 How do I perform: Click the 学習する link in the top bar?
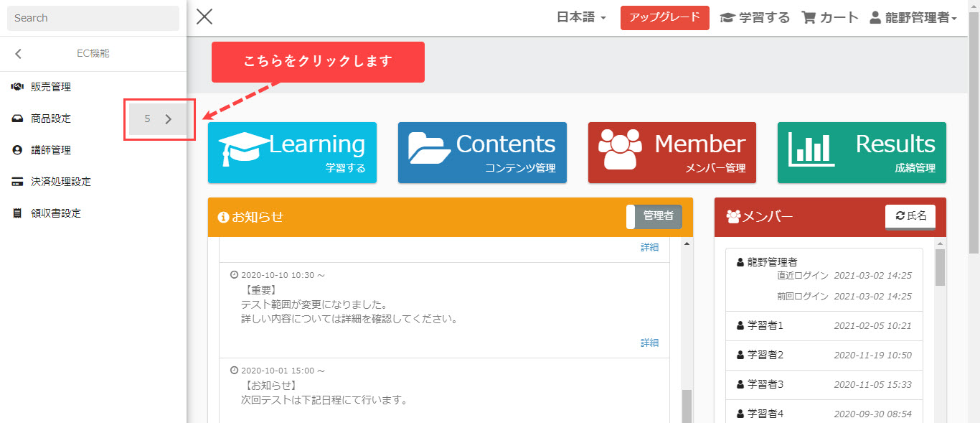coord(755,18)
